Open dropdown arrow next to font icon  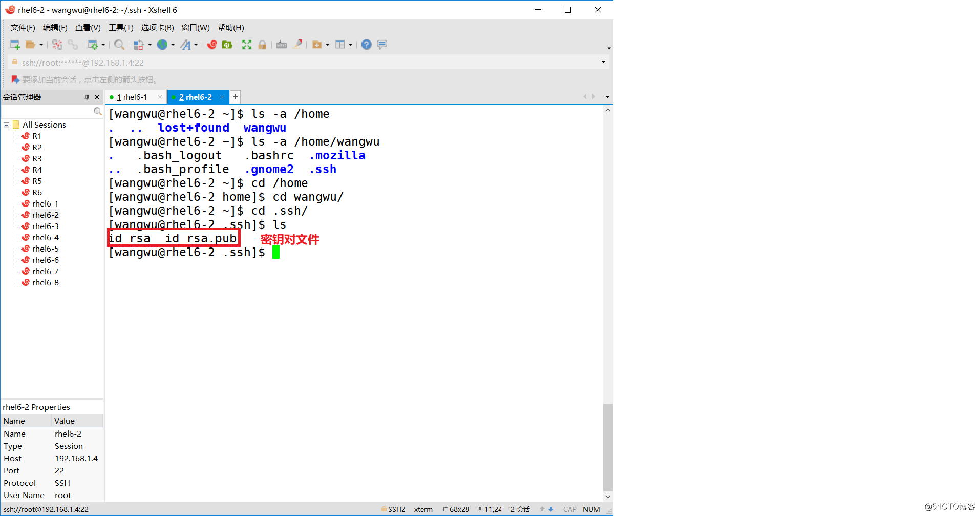pos(196,45)
